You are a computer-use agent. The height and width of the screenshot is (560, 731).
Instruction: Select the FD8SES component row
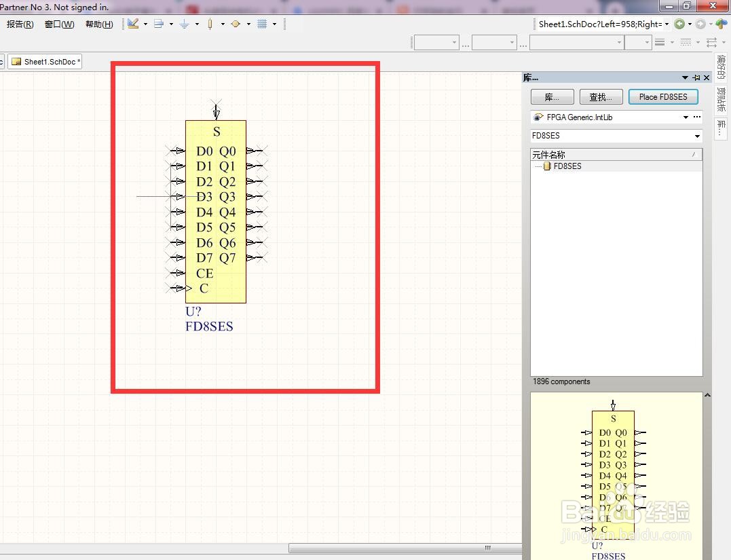click(616, 166)
